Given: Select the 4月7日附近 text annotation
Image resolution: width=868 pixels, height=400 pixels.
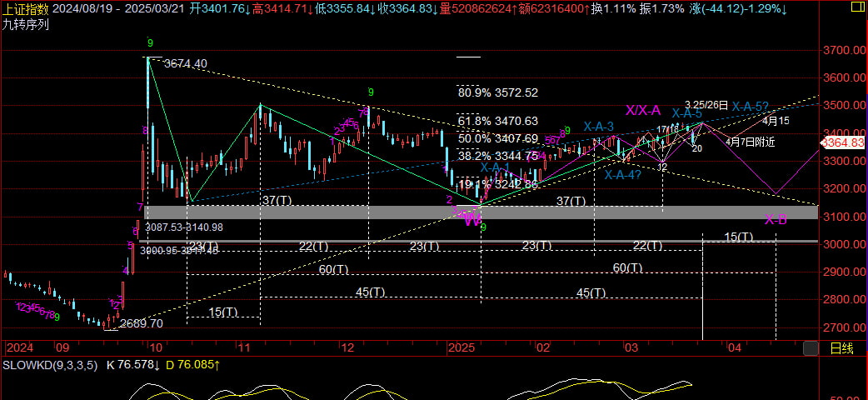Looking at the screenshot, I should [751, 142].
